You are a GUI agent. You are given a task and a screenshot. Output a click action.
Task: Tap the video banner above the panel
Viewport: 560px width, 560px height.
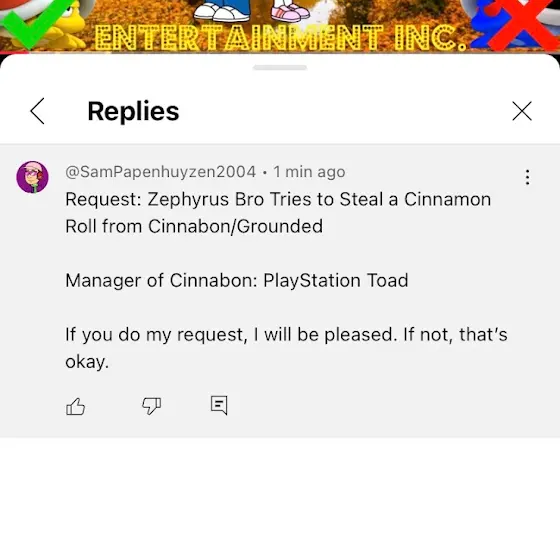[x=280, y=26]
